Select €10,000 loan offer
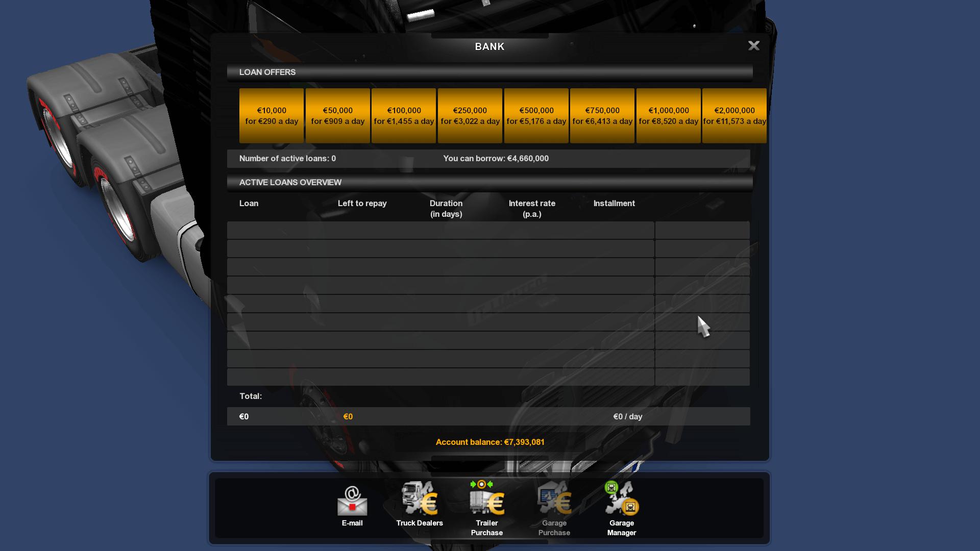Image resolution: width=980 pixels, height=551 pixels. pyautogui.click(x=271, y=115)
